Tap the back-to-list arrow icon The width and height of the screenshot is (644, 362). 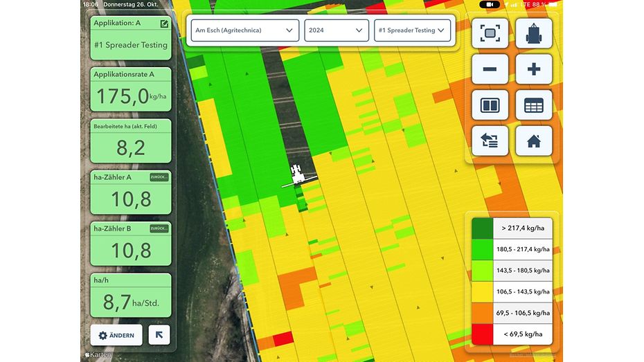coord(490,141)
